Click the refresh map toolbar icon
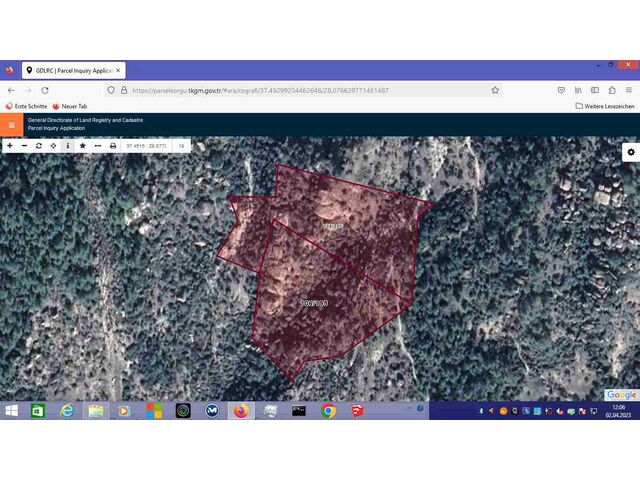Image resolution: width=640 pixels, height=480 pixels. click(x=39, y=146)
